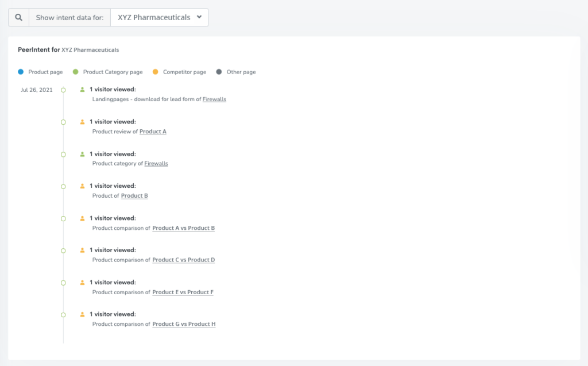Click the gray Other page legend dot

point(219,72)
